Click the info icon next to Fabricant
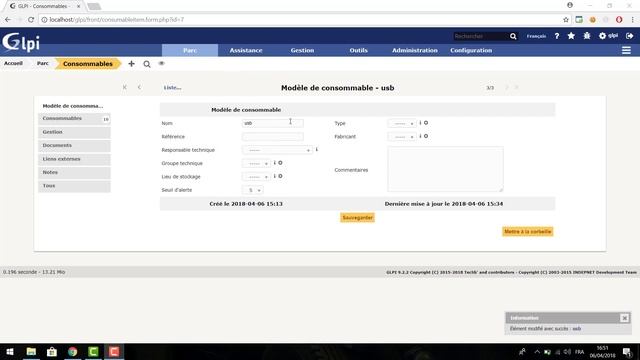This screenshot has width=640, height=360. coord(420,136)
